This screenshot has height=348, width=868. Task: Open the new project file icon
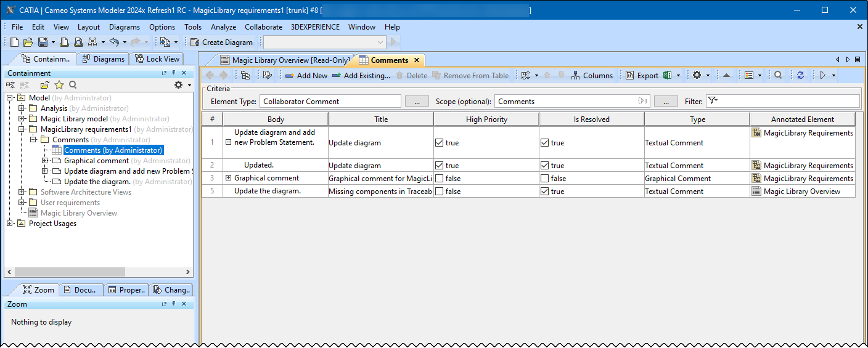15,42
